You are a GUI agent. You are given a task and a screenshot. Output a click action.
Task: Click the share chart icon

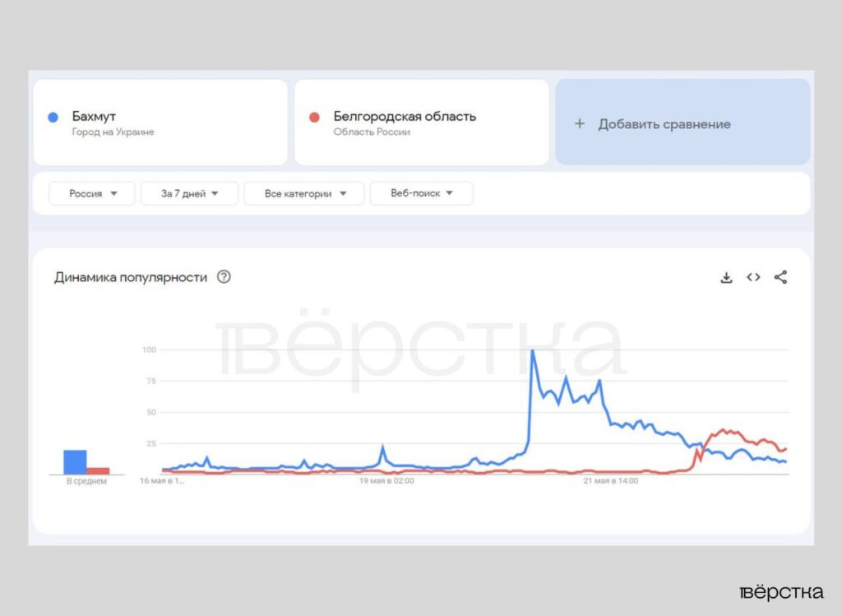click(x=780, y=277)
